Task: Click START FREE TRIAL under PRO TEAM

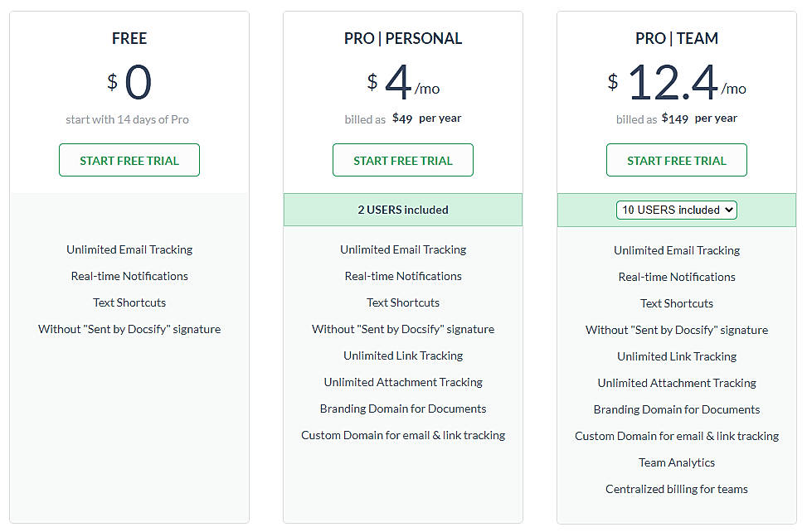Action: [676, 159]
